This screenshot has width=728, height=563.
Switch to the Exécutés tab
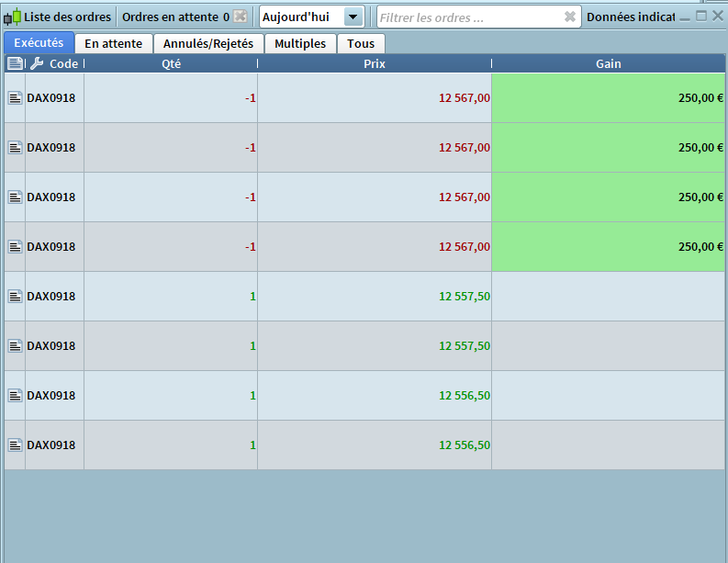click(39, 43)
